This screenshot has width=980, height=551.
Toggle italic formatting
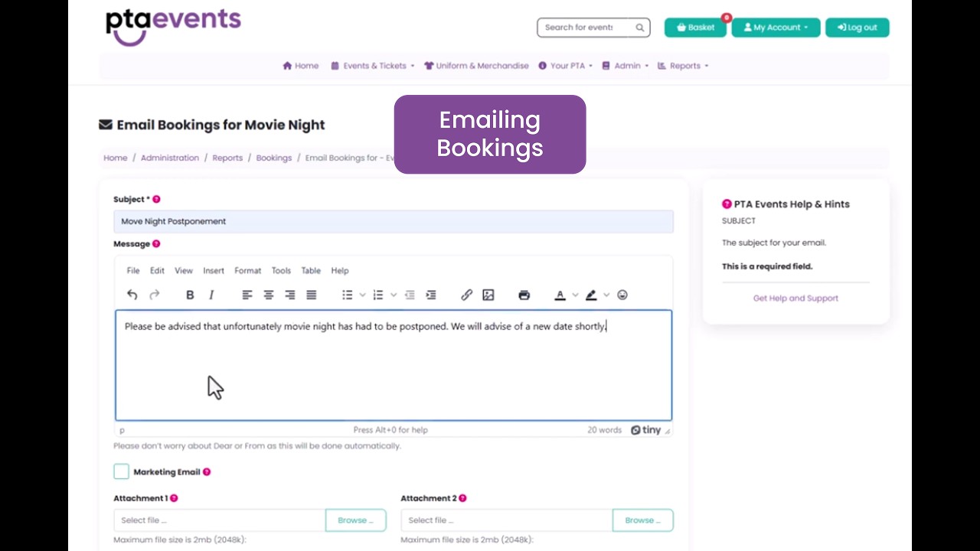pos(211,295)
